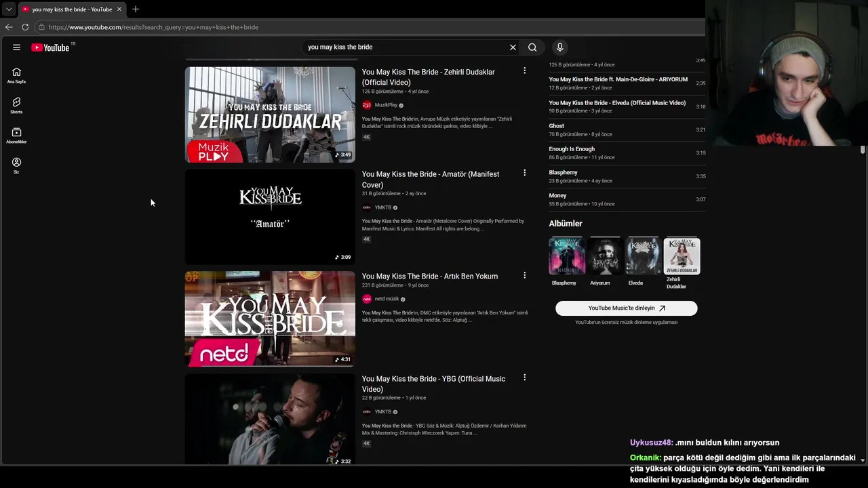Play Elveda (Official Music Video) from song list
The width and height of the screenshot is (868, 488).
(627, 106)
